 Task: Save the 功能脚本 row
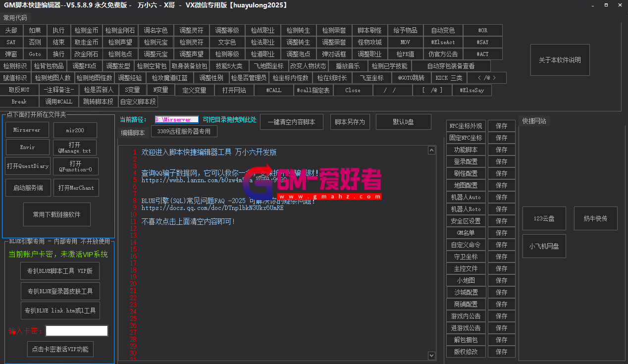click(501, 150)
